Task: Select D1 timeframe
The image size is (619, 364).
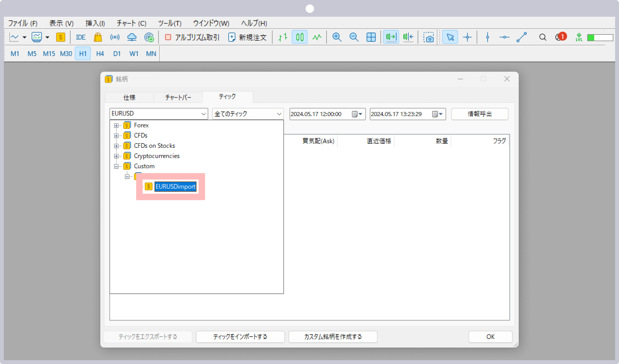Action: point(117,54)
